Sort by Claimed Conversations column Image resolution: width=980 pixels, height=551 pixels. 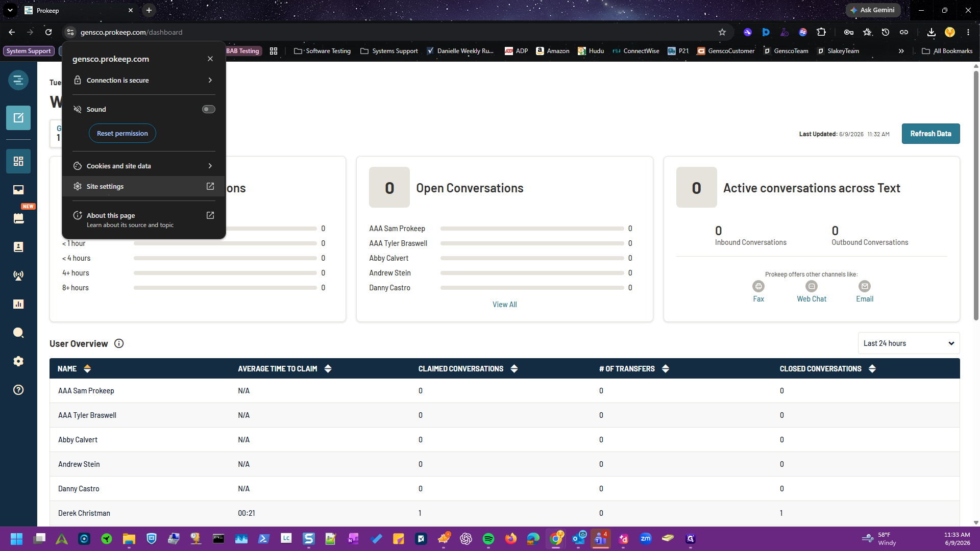click(x=514, y=369)
